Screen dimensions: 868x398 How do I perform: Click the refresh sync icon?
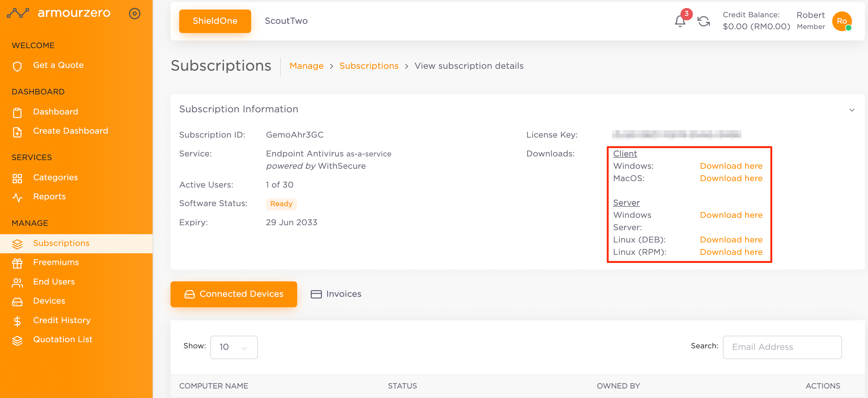(703, 21)
